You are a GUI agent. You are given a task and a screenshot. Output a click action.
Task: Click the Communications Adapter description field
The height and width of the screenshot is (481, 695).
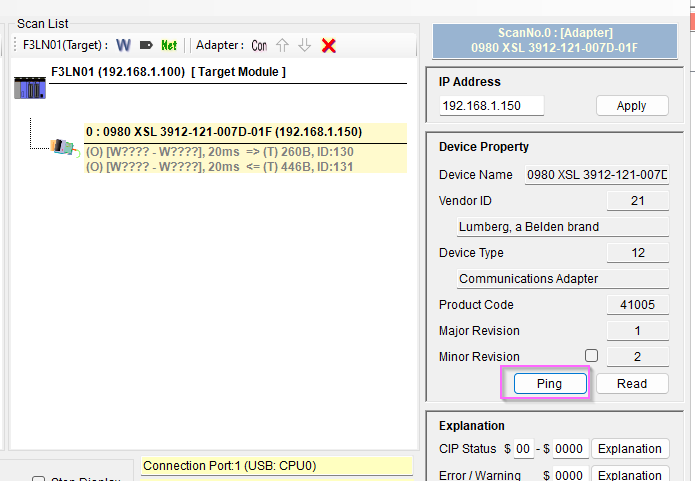click(562, 278)
